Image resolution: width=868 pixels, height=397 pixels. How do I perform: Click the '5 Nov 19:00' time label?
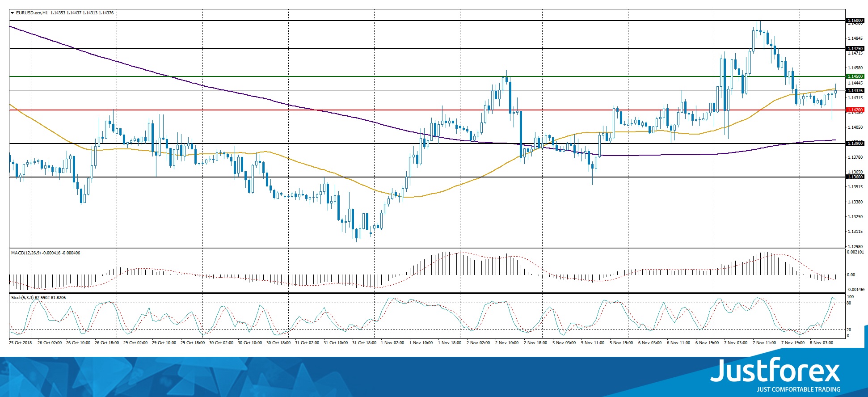[621, 343]
